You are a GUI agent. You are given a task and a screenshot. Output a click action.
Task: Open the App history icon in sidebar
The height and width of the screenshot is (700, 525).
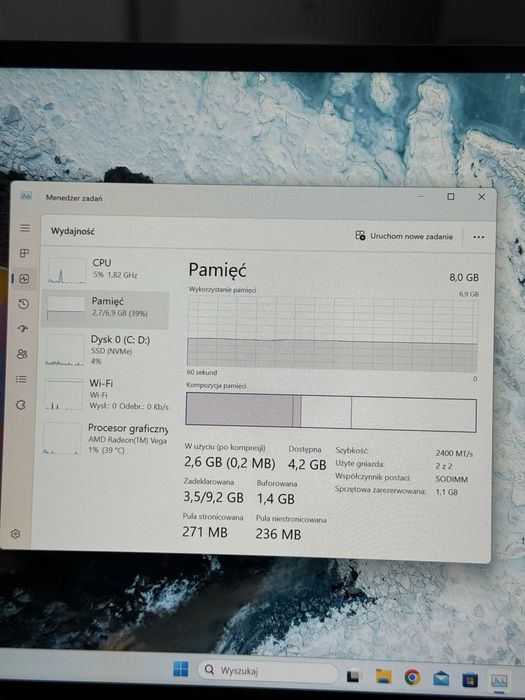pos(24,304)
